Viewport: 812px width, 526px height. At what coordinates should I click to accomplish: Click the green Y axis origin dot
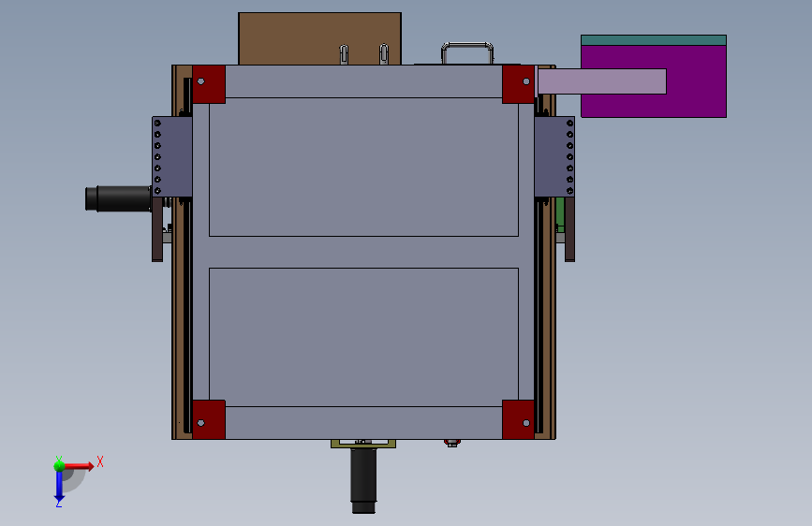[59, 466]
